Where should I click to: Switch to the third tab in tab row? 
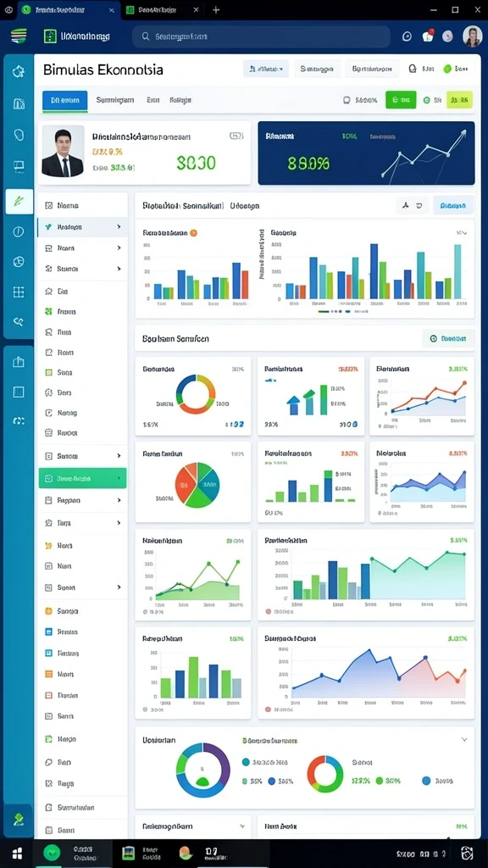153,101
